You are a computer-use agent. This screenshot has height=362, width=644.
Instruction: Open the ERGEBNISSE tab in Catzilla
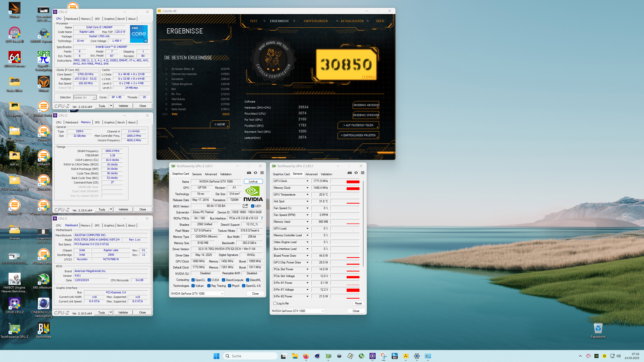click(x=279, y=21)
